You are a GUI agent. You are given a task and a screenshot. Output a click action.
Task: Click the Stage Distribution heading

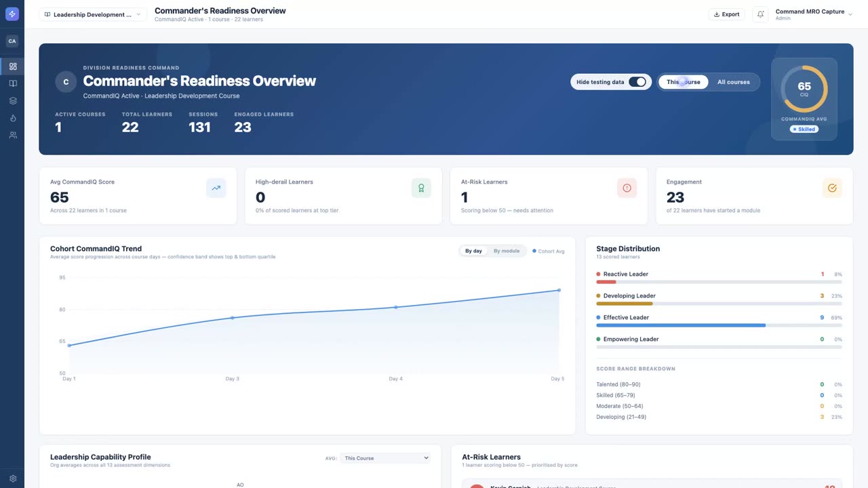[x=628, y=249]
